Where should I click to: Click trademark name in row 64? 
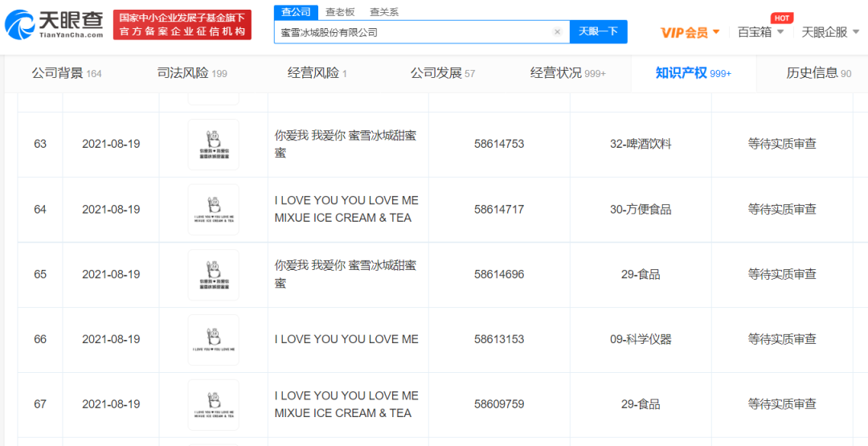(x=346, y=209)
